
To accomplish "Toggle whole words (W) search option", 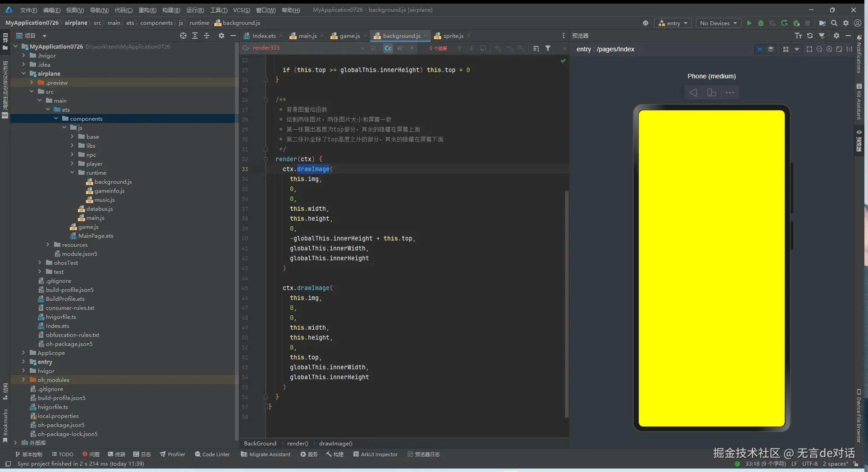I will [400, 48].
